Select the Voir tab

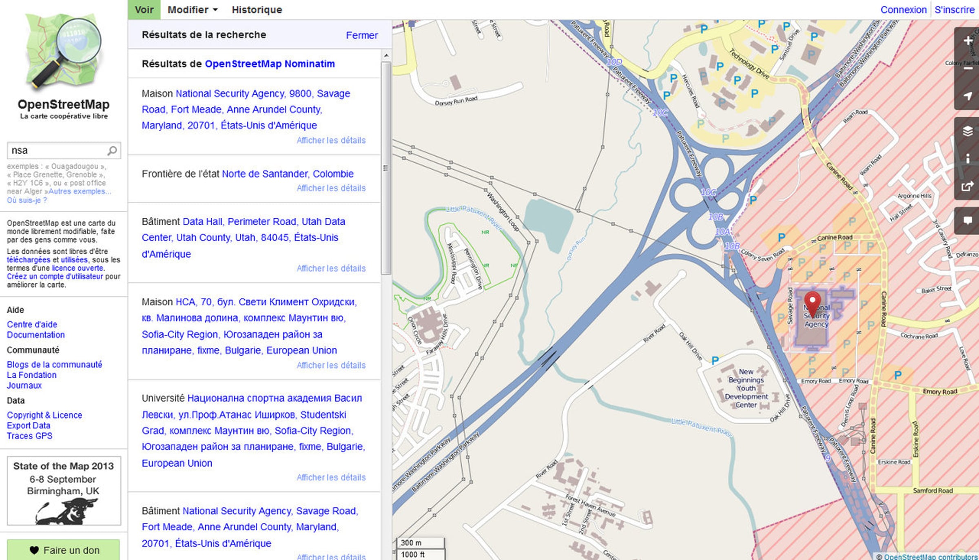coord(144,10)
